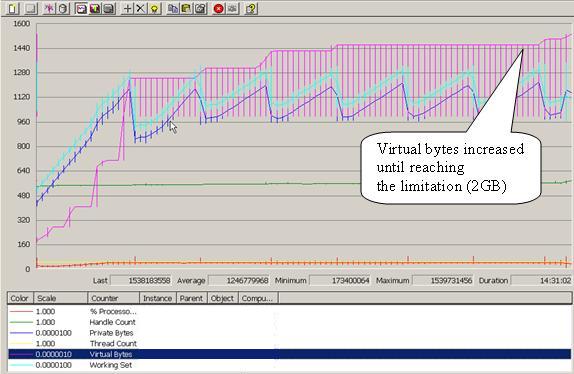574x374 pixels.
Task: Add a counter with the plus icon
Action: pyautogui.click(x=127, y=8)
